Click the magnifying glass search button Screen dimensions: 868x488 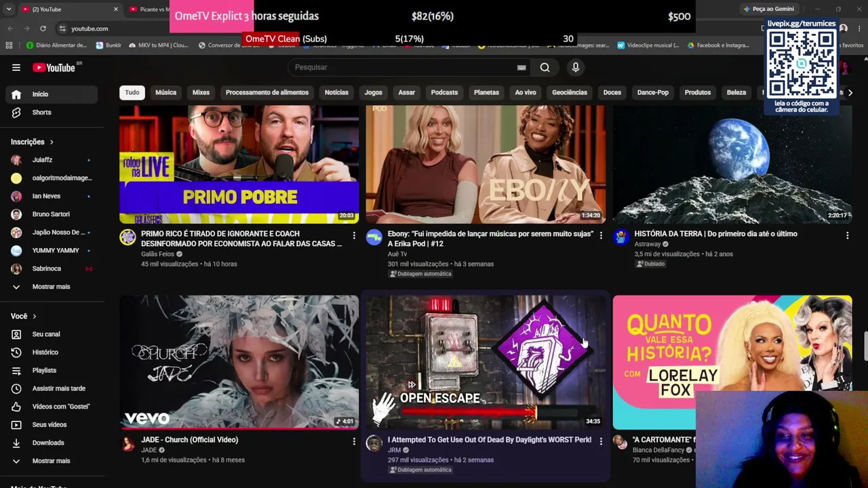[545, 67]
